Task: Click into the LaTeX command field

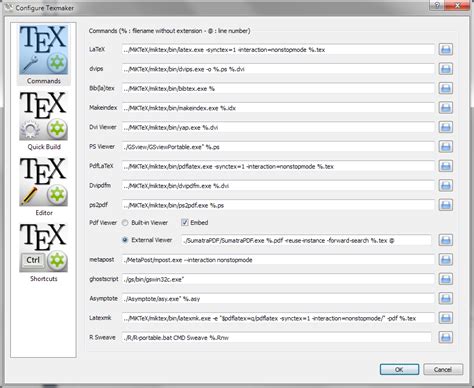Action: point(278,50)
